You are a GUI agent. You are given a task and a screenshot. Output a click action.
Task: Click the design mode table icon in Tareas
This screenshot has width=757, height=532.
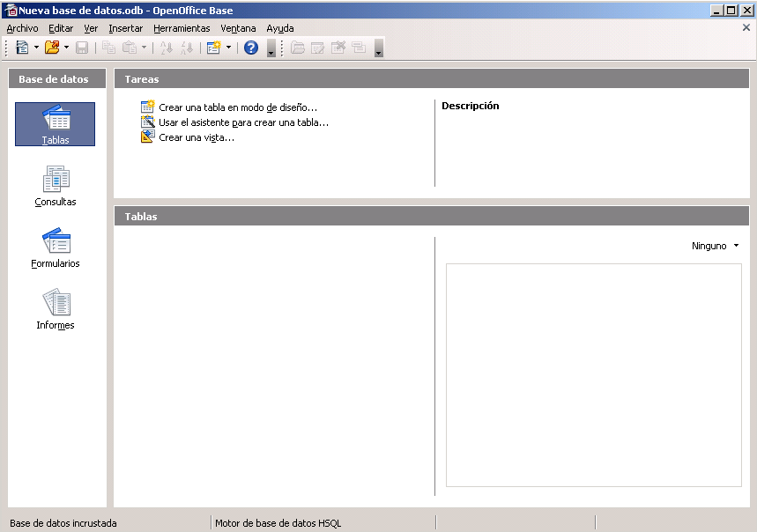(147, 107)
